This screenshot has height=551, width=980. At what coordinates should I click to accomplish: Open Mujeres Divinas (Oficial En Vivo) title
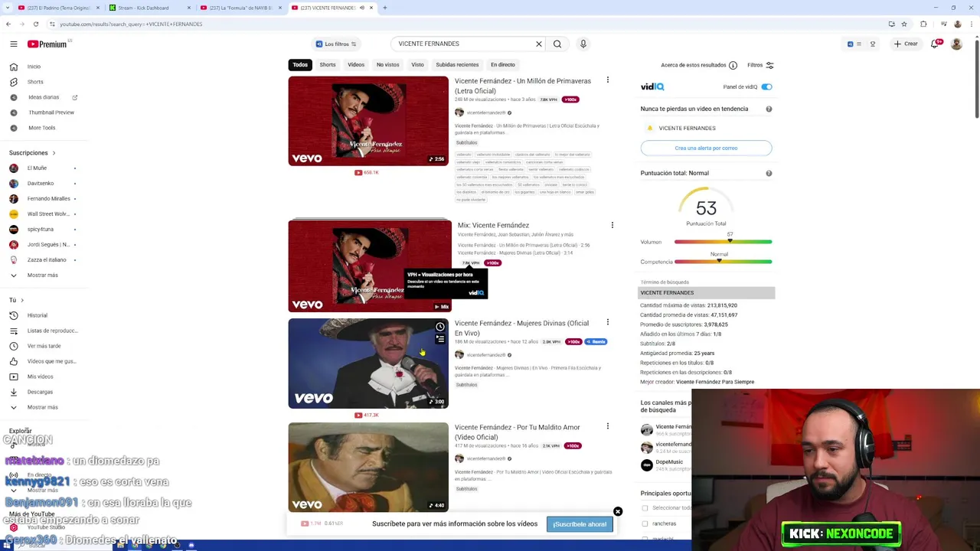(521, 328)
